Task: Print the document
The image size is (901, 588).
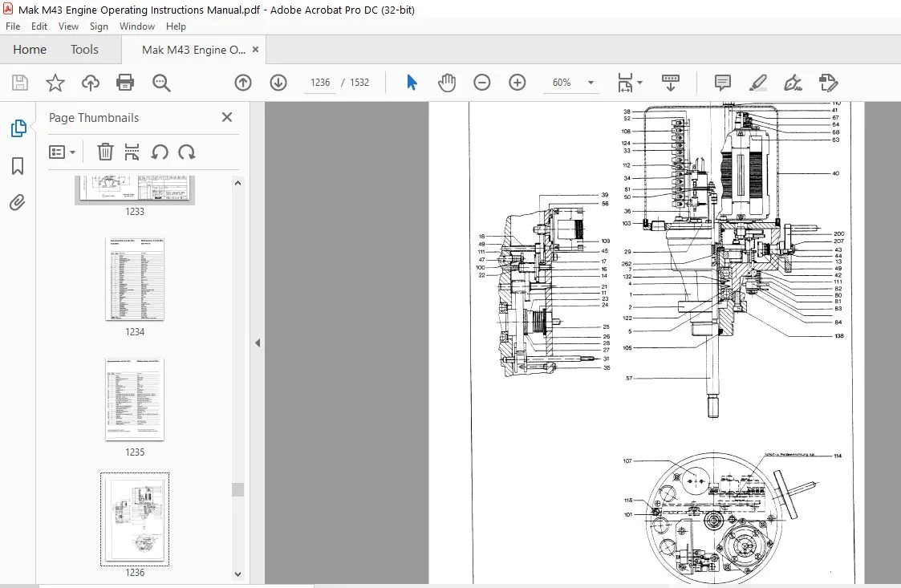Action: click(125, 83)
